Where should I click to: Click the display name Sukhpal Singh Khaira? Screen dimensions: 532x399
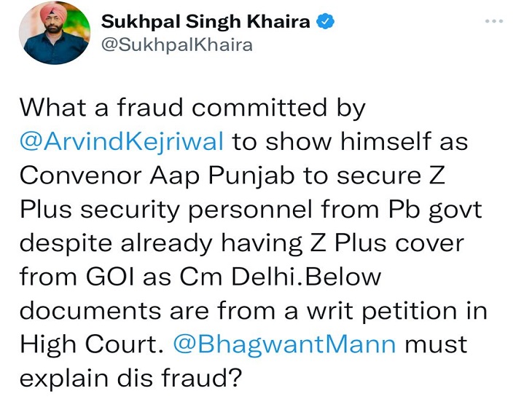coord(208,21)
